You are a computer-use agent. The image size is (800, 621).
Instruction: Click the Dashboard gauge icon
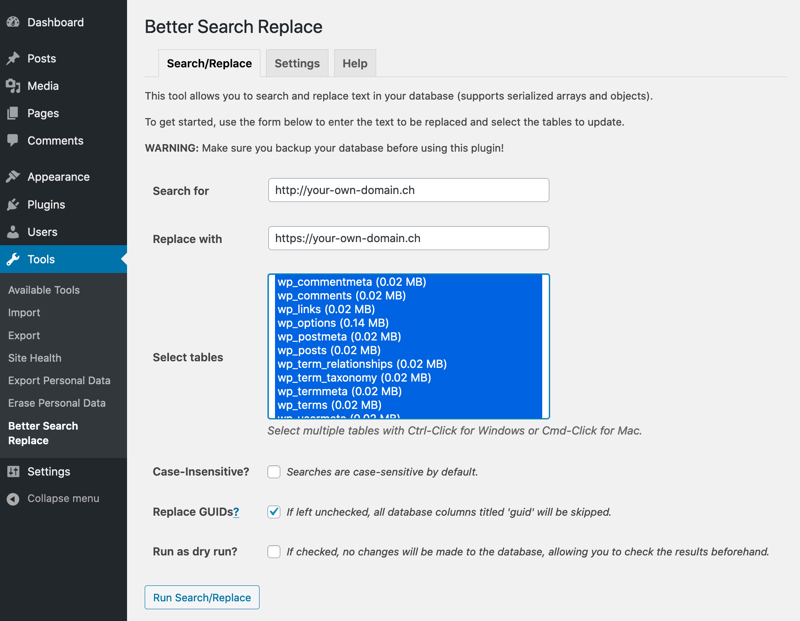pos(13,22)
